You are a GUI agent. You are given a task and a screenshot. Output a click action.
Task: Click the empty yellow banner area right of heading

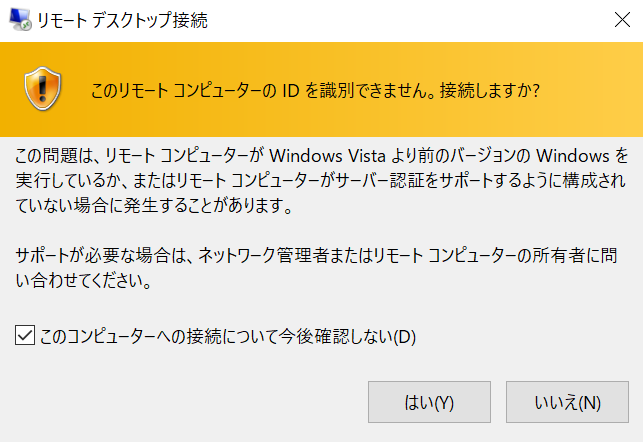click(591, 90)
